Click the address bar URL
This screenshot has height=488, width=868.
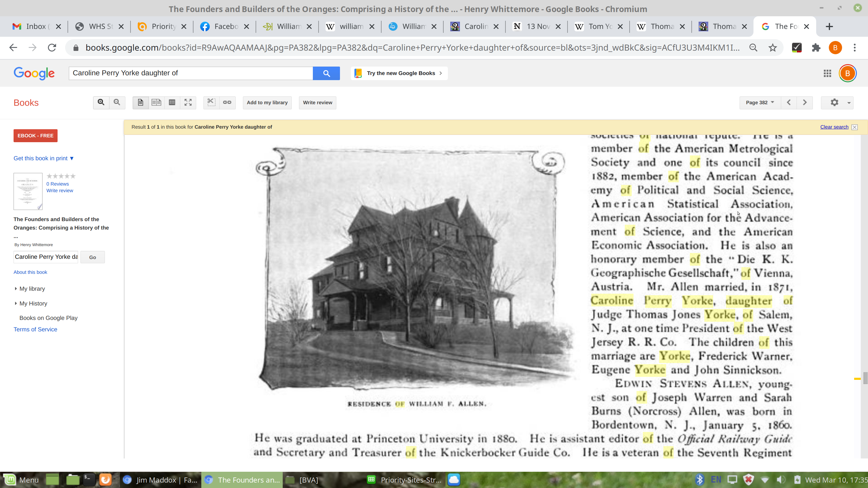(412, 48)
